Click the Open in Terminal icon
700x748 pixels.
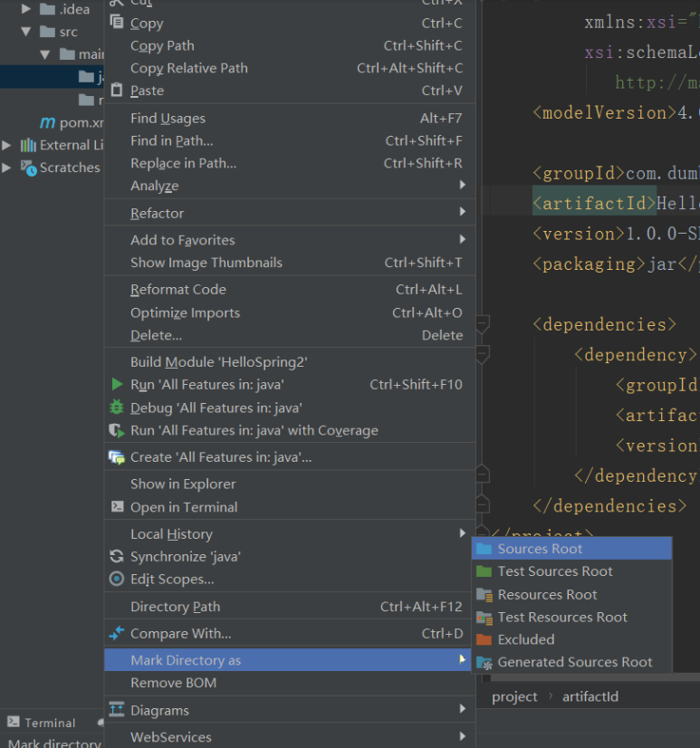(117, 506)
